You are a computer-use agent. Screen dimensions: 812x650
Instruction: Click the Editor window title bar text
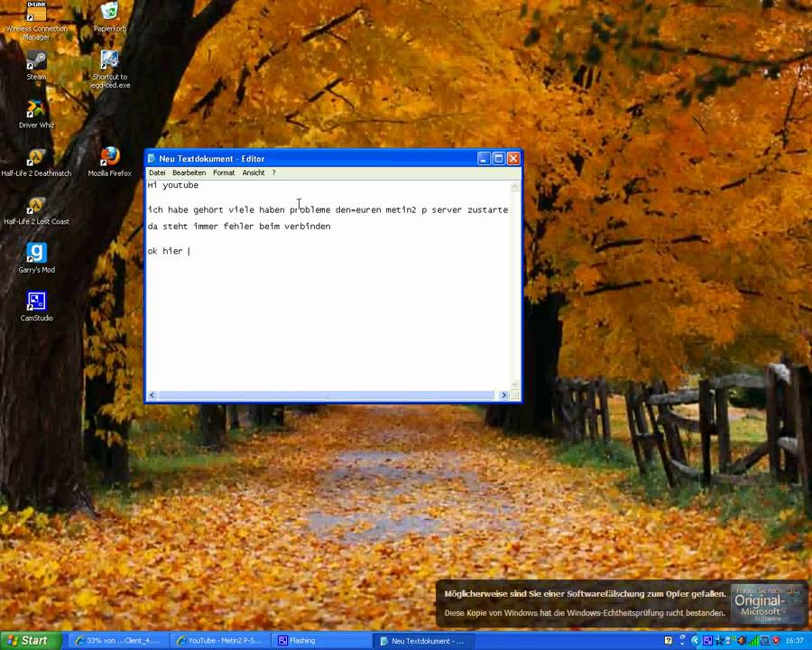pyautogui.click(x=212, y=159)
